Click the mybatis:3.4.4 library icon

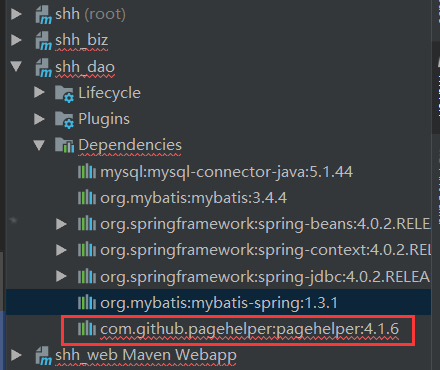tap(87, 198)
